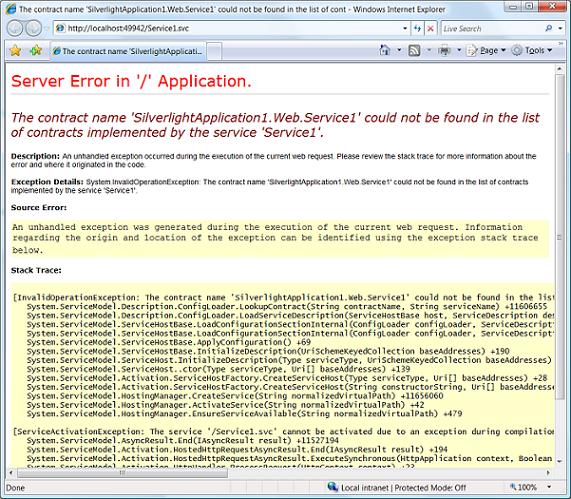
Task: Click the down arrow of vertical scrollbar
Action: coord(559,461)
